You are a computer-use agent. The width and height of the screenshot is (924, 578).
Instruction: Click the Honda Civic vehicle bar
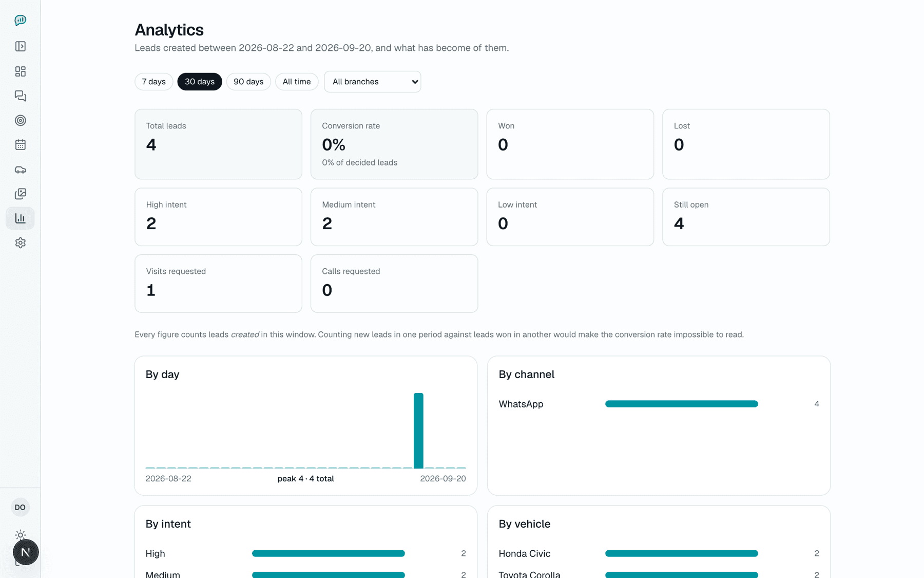point(682,553)
